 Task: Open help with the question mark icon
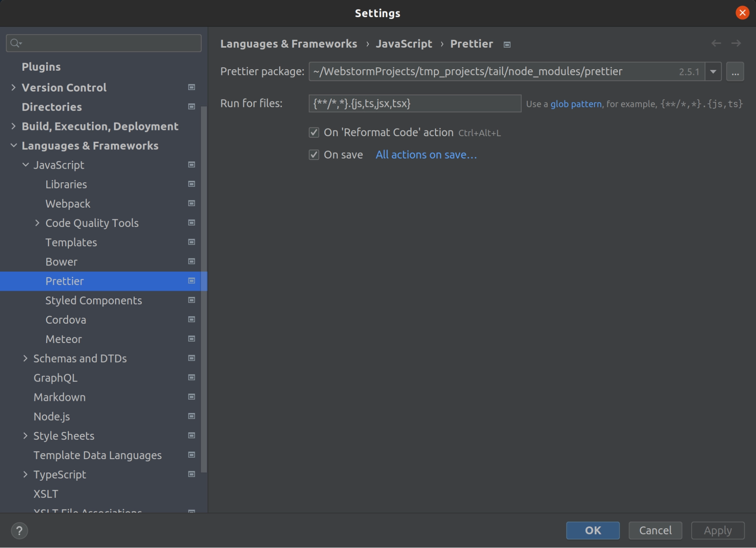[19, 531]
